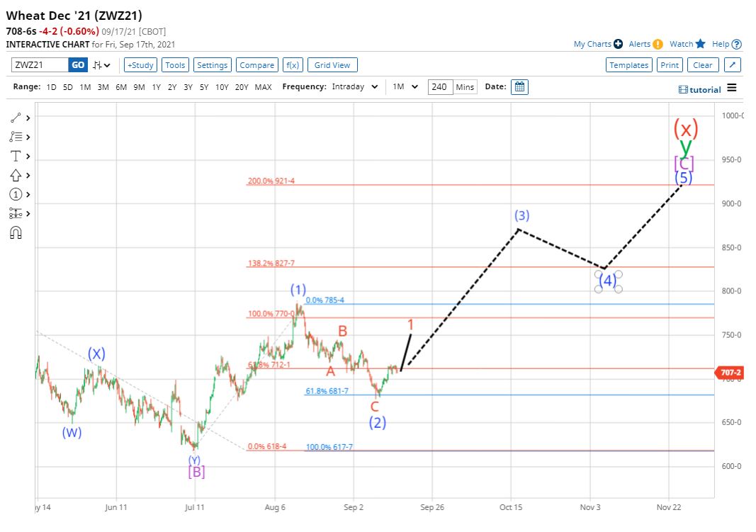This screenshot has width=756, height=532.
Task: Select the 20Y range
Action: coord(242,87)
